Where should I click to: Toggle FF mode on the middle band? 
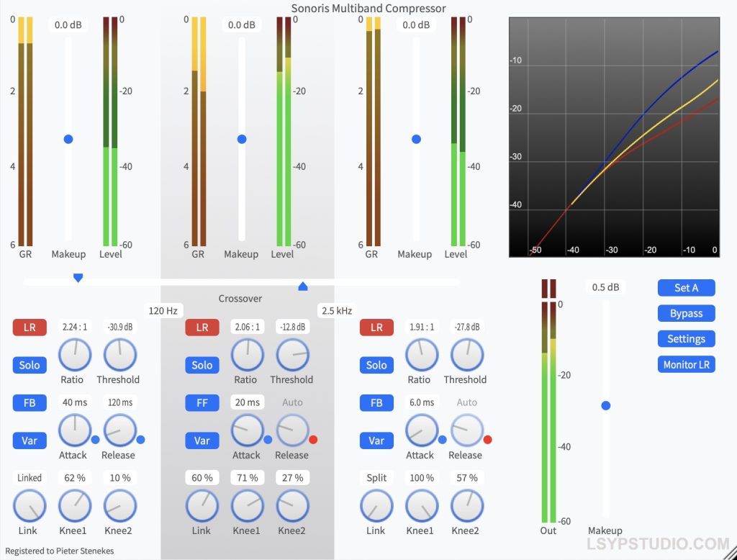202,402
